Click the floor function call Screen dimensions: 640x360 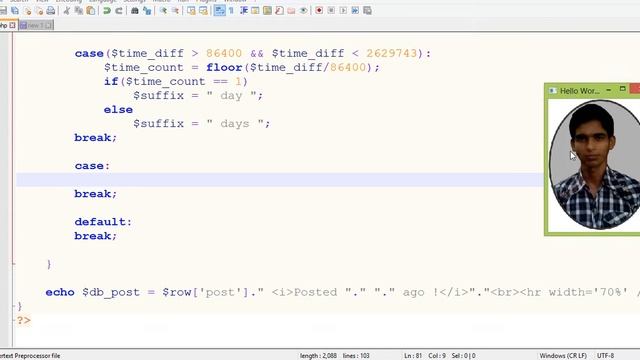tap(224, 67)
